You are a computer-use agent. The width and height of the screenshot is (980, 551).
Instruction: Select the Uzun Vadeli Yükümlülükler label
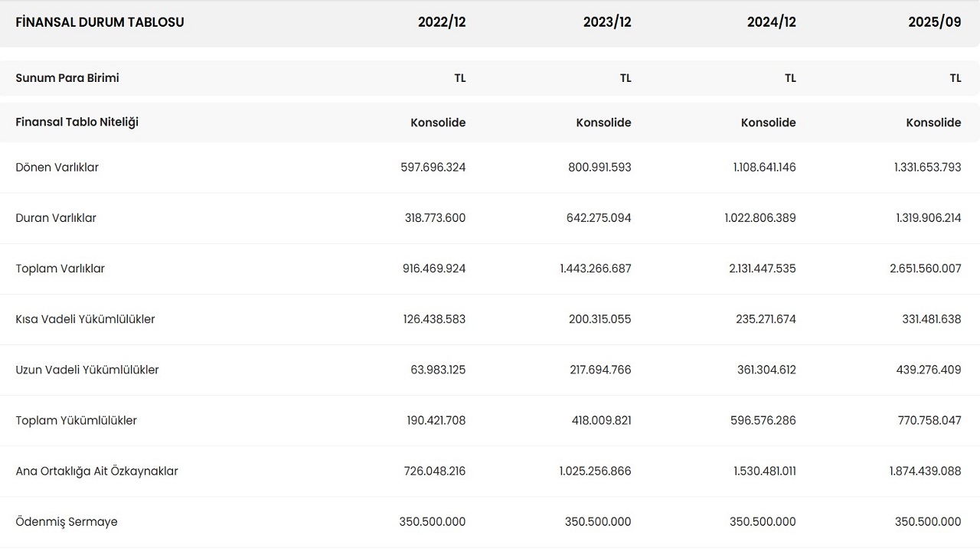(x=87, y=370)
